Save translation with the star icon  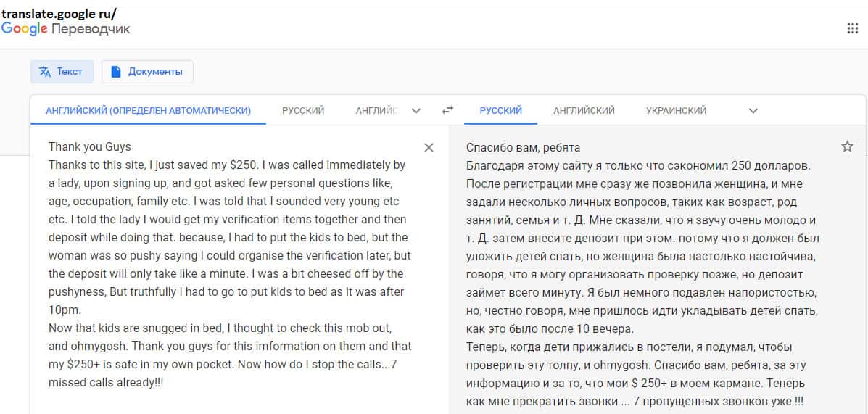click(847, 147)
